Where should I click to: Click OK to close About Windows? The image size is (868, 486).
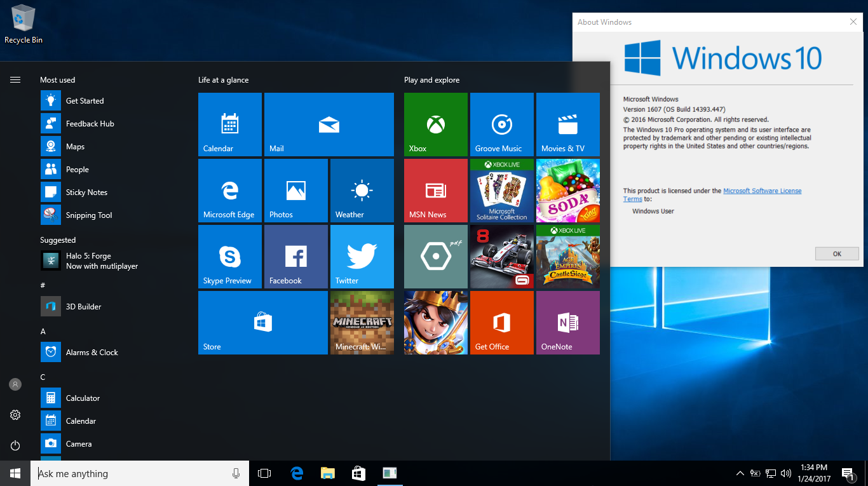click(836, 253)
